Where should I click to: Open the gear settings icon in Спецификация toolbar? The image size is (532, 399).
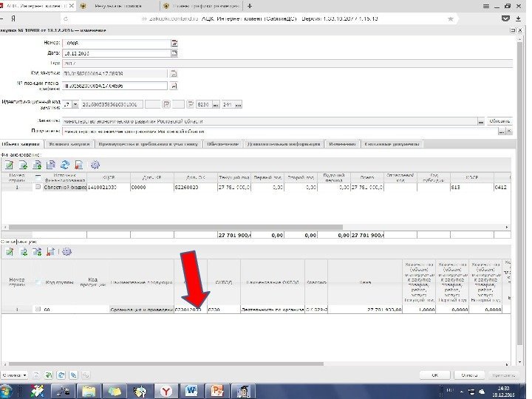coord(66,252)
